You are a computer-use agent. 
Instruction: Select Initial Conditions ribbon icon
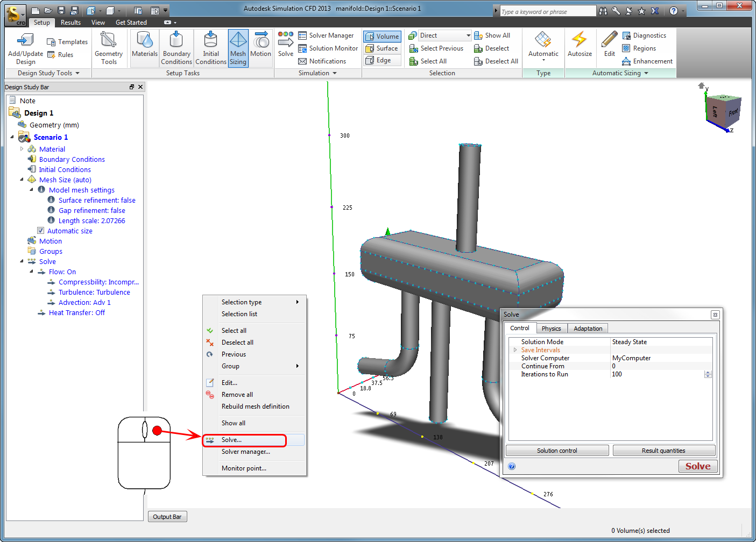tap(211, 48)
